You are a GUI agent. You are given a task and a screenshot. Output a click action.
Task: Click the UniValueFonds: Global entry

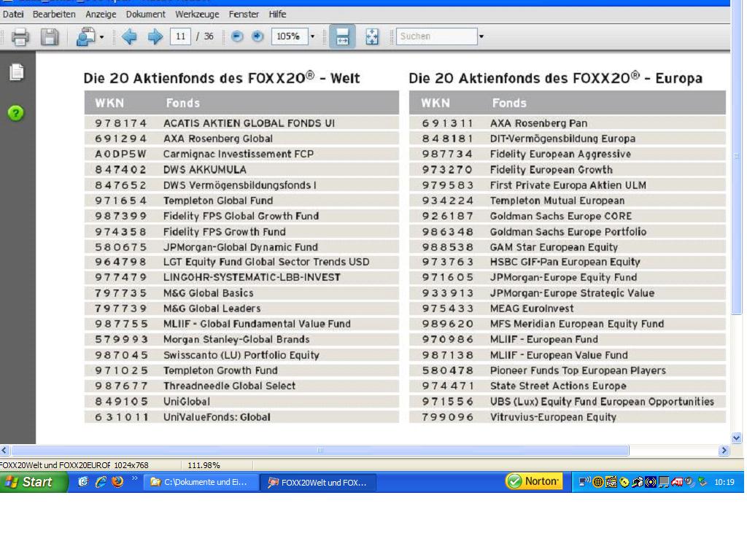point(217,417)
